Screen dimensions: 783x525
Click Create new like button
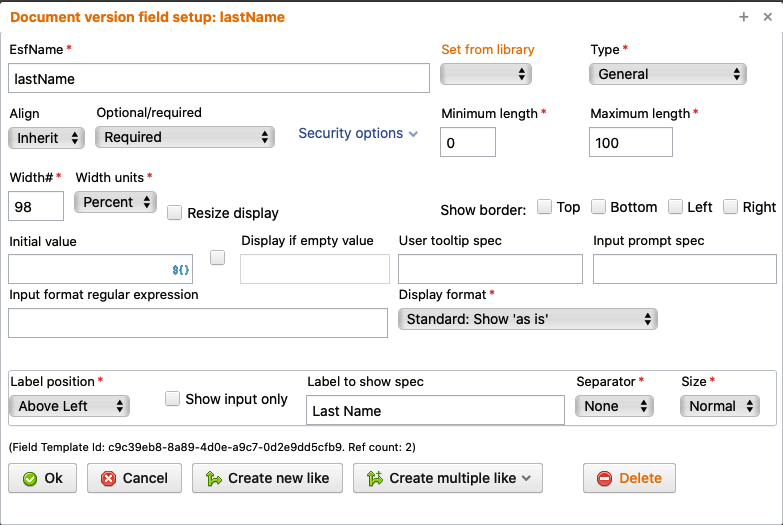pos(267,478)
